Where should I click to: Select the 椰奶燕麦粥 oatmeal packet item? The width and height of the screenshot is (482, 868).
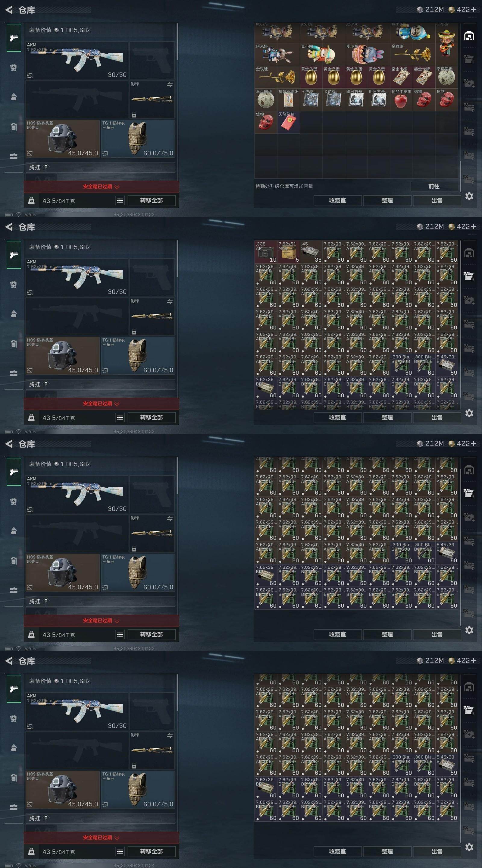click(288, 100)
